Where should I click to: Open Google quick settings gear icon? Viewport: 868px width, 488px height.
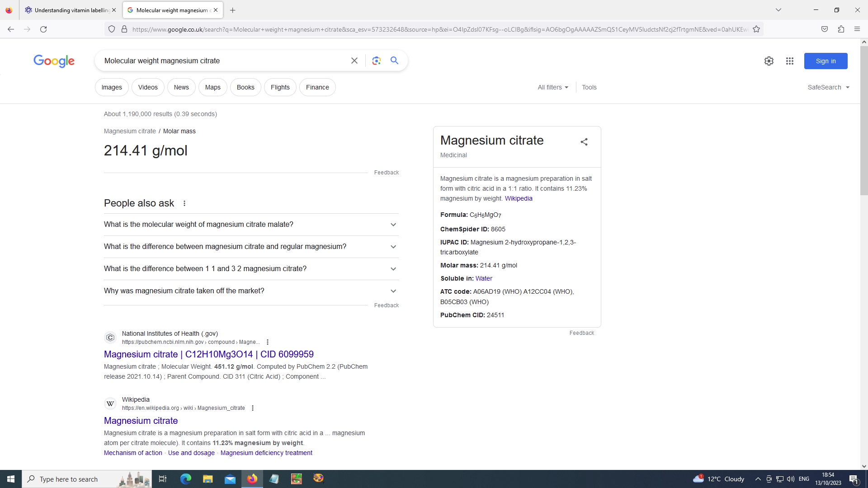tap(769, 61)
